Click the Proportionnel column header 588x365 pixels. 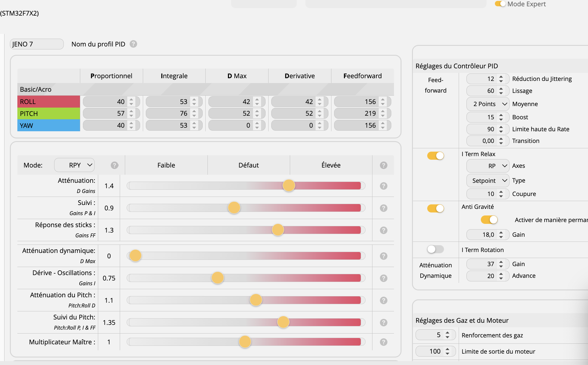point(111,76)
